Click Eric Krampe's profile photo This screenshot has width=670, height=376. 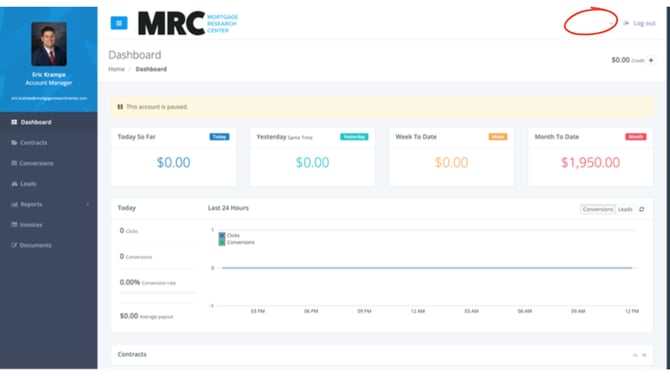tap(49, 44)
